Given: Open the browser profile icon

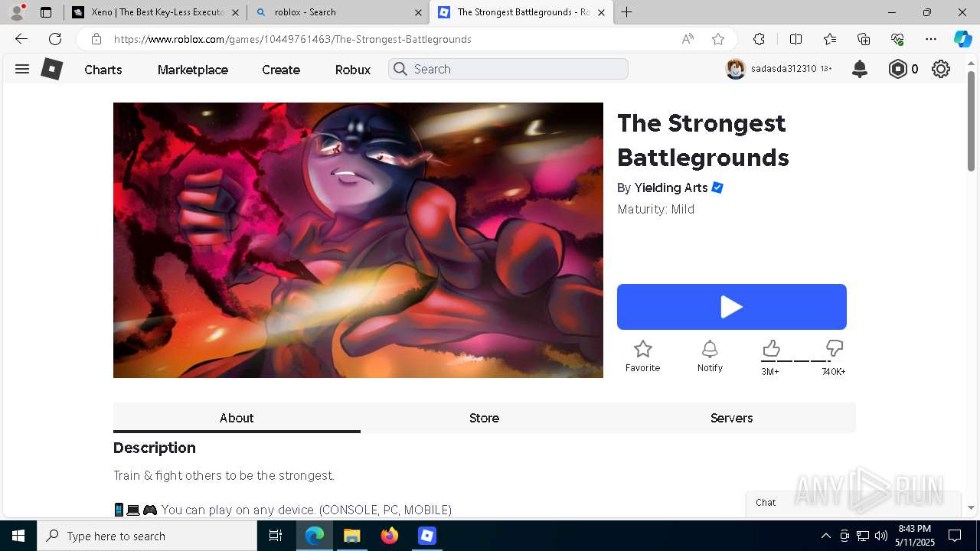Looking at the screenshot, I should pyautogui.click(x=17, y=12).
